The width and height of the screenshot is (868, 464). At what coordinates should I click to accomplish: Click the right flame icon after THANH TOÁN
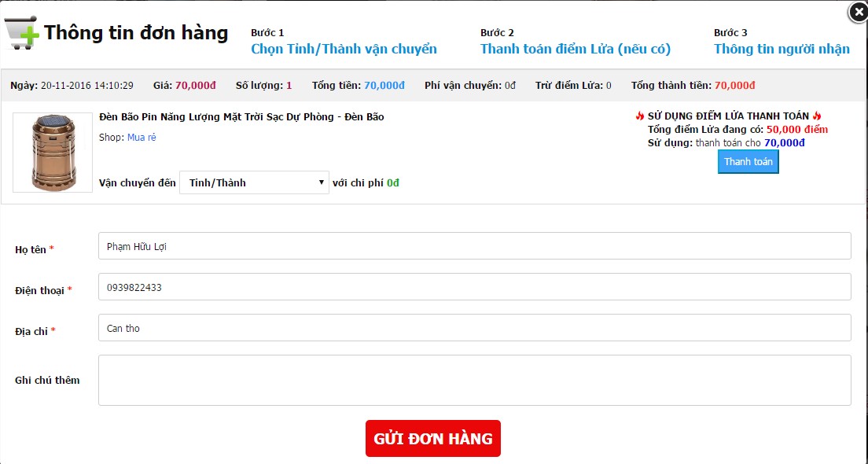pos(817,116)
